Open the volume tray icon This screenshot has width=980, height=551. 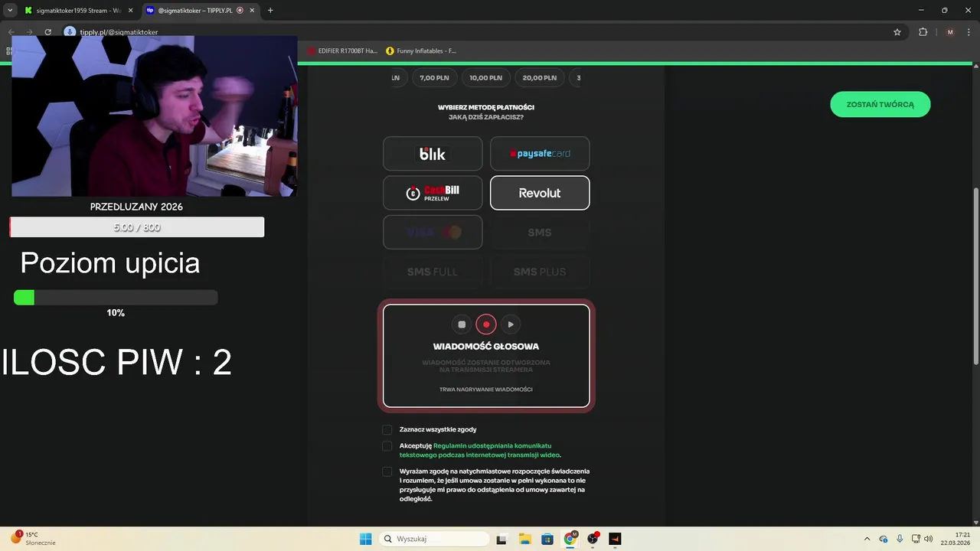929,539
